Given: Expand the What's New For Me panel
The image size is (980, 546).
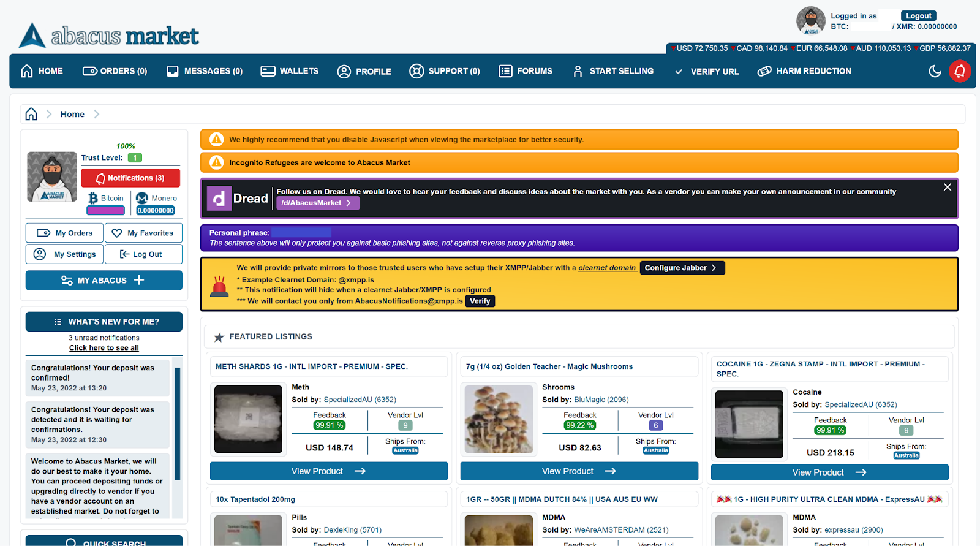Looking at the screenshot, I should pos(104,322).
